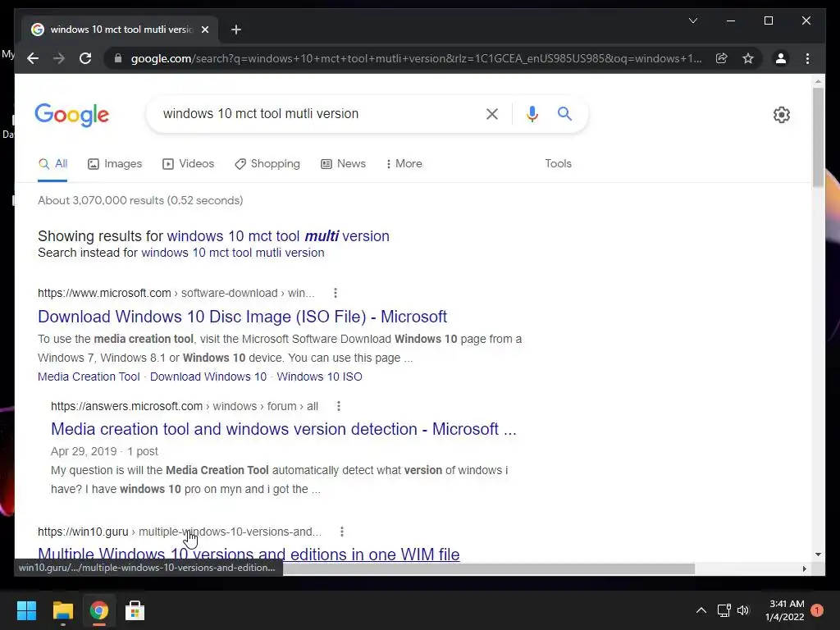Open Chrome three-dot menu
This screenshot has height=630, width=840.
click(807, 58)
